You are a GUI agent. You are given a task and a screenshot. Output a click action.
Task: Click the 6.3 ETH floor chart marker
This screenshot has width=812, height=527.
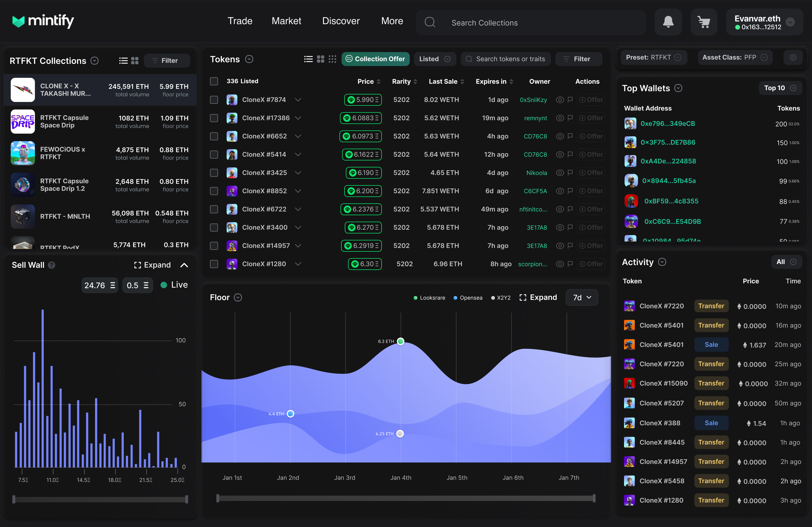(401, 341)
